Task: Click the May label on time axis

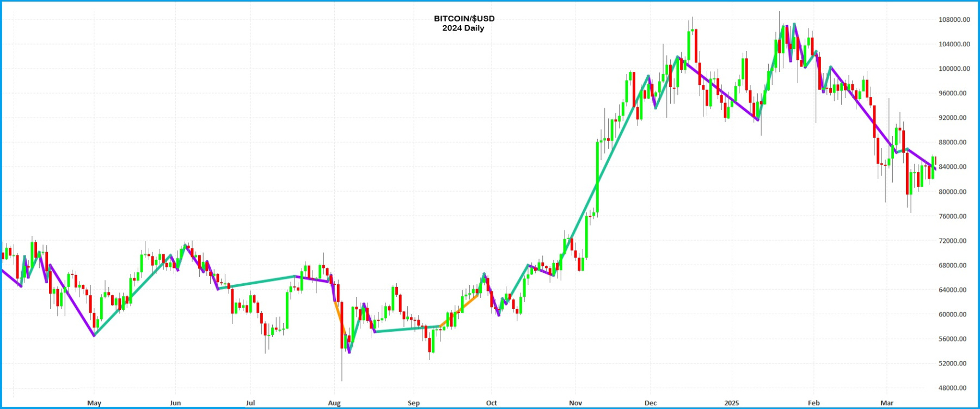Action: coord(94,403)
